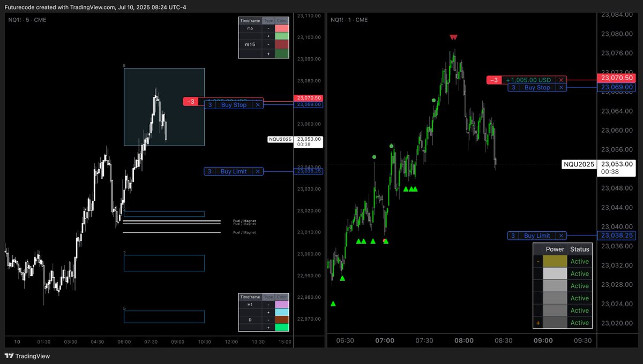The height and width of the screenshot is (364, 643).
Task: Close the -3 position on 1-minute chart
Action: (x=561, y=80)
